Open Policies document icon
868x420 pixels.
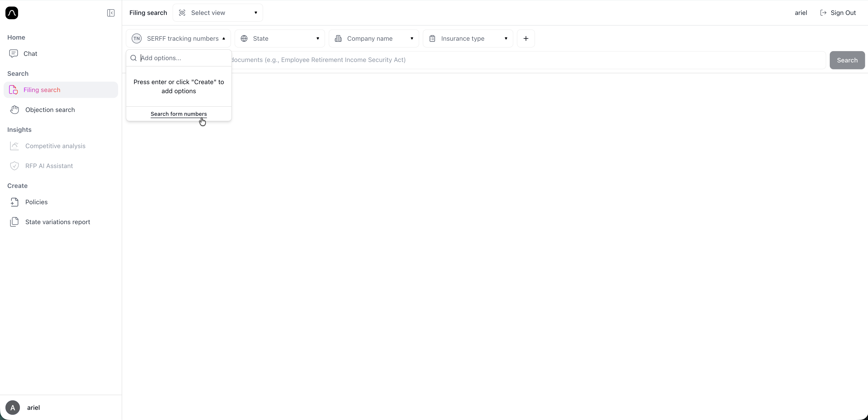(14, 202)
